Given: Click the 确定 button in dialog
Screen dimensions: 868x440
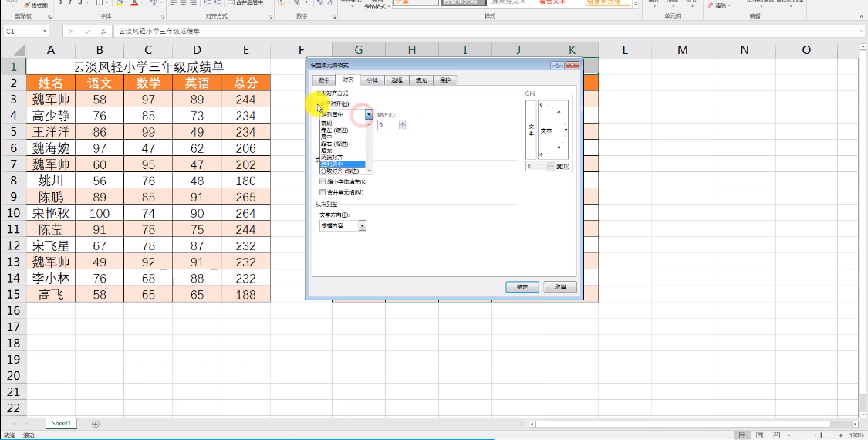Looking at the screenshot, I should (522, 287).
